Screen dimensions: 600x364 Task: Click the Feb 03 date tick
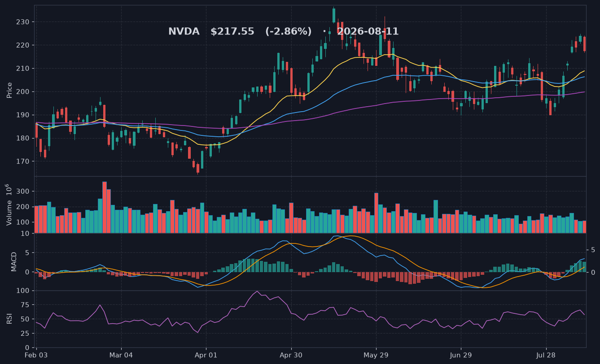pyautogui.click(x=36, y=355)
